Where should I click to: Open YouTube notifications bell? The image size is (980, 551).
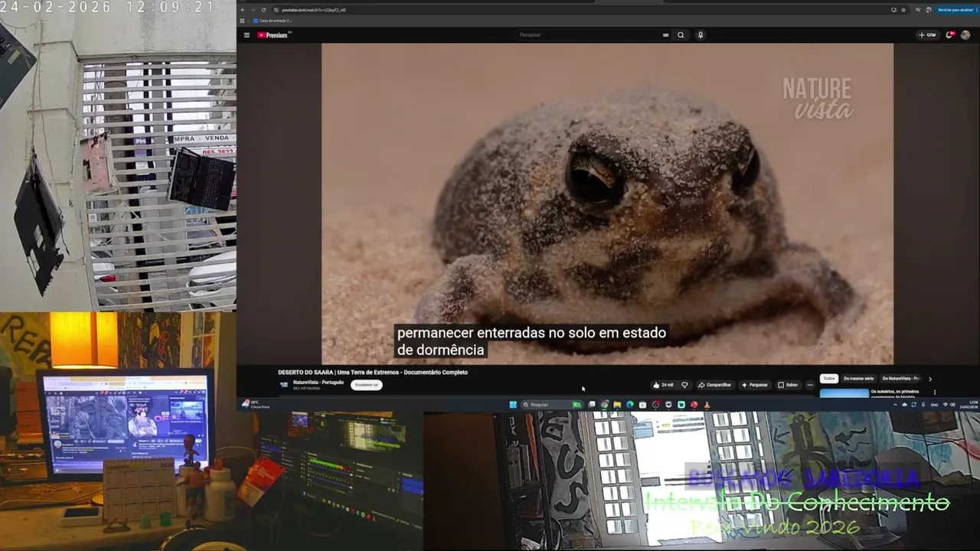tap(950, 35)
